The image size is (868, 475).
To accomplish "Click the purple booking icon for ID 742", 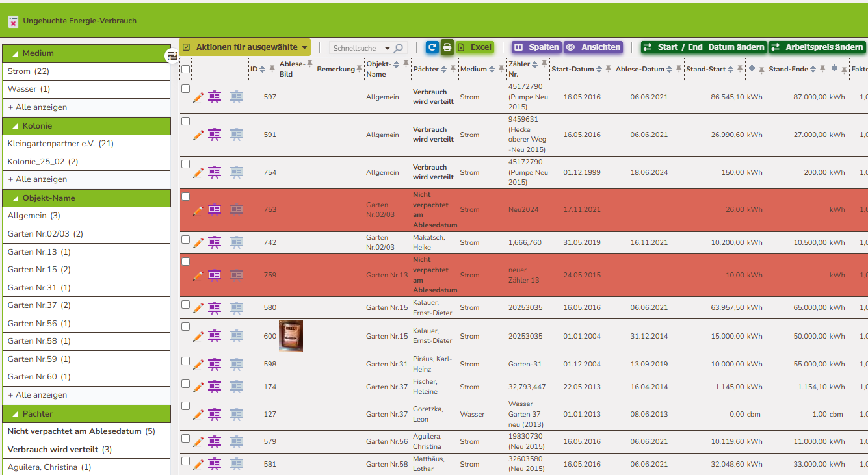I will tap(215, 242).
